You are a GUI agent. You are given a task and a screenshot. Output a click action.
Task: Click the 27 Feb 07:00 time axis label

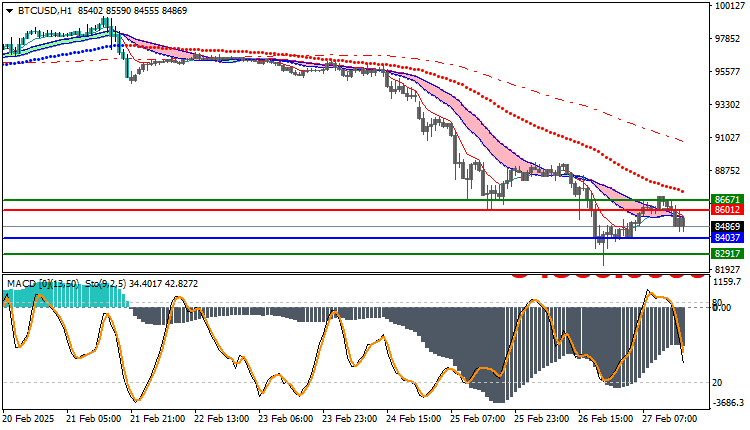click(670, 419)
